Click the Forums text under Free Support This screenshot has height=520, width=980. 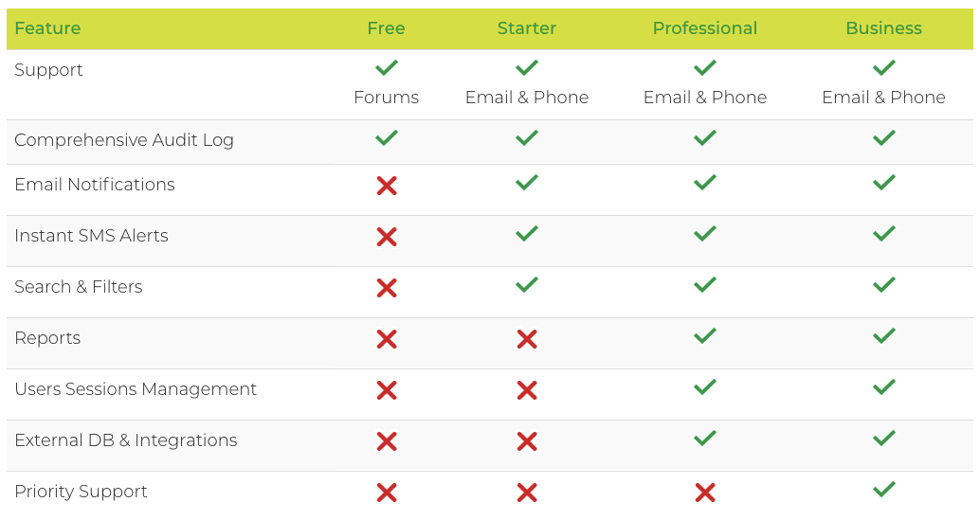386,98
